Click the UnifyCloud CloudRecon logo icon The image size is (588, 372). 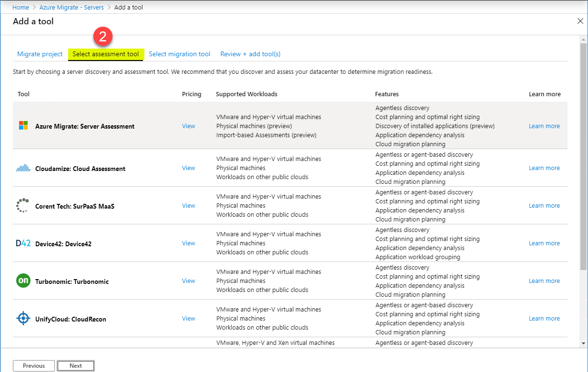tap(23, 319)
